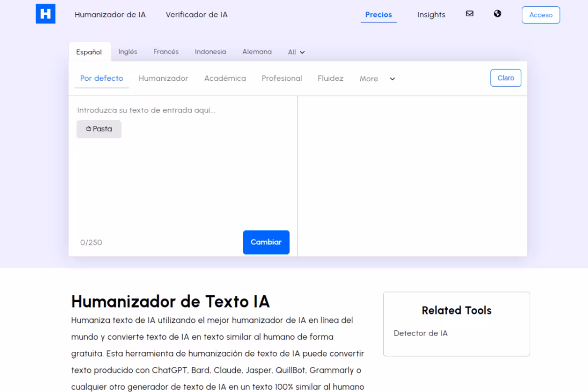The image size is (588, 392).
Task: Open Humanizador de IA link
Action: point(110,15)
